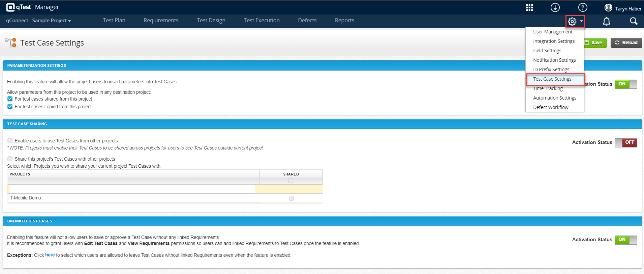Uncheck 'For test cases copied from this project'
Image resolution: width=644 pixels, height=274 pixels.
(x=10, y=107)
